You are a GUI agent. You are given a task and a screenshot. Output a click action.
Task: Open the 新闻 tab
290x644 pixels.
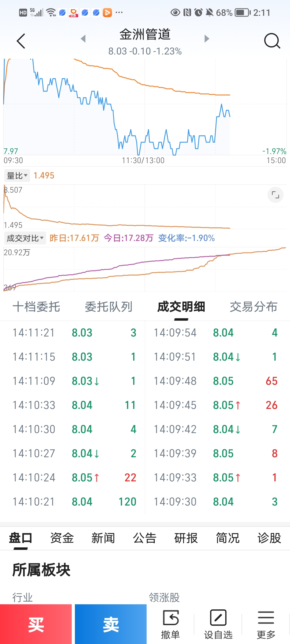[x=103, y=538]
